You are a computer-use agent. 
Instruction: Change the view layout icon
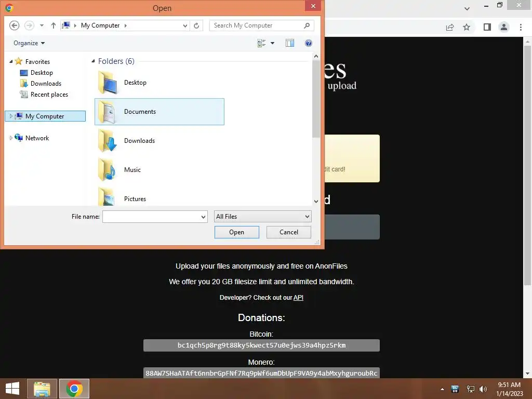pyautogui.click(x=261, y=43)
